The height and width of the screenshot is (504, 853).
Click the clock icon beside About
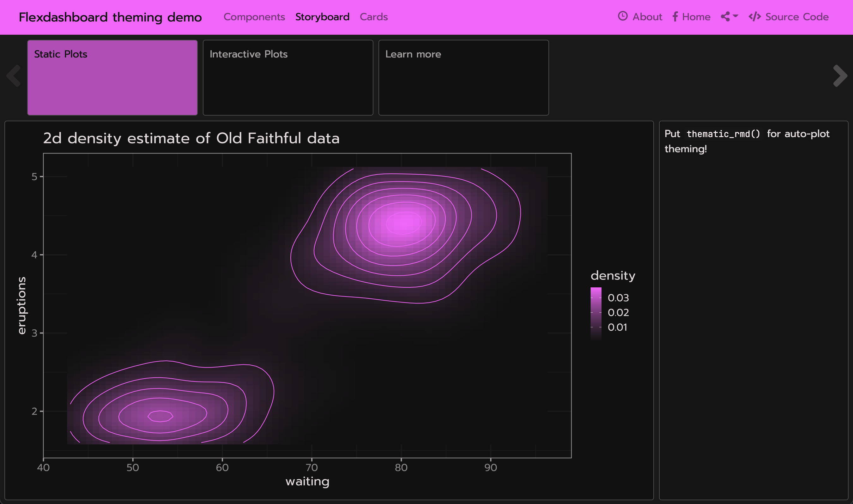pyautogui.click(x=622, y=16)
